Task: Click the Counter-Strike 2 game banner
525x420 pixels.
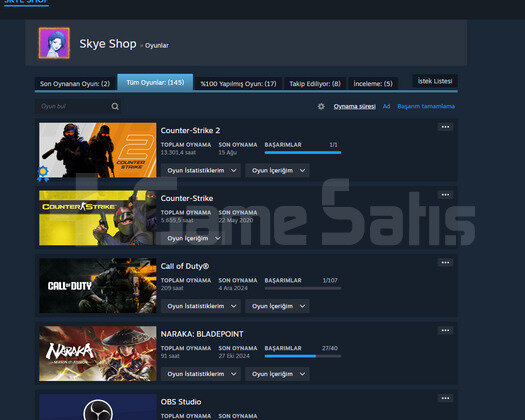Action: point(97,150)
